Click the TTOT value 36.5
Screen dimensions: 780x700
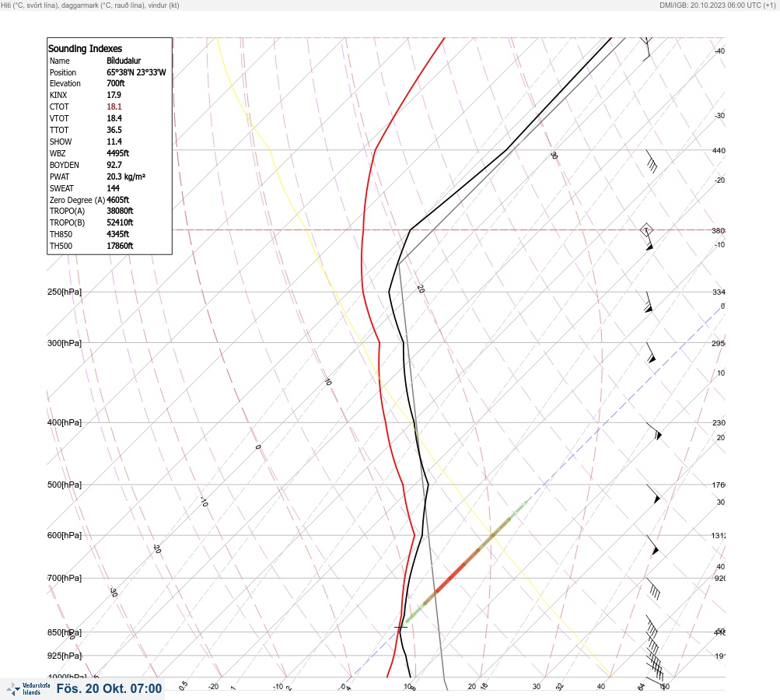click(114, 130)
